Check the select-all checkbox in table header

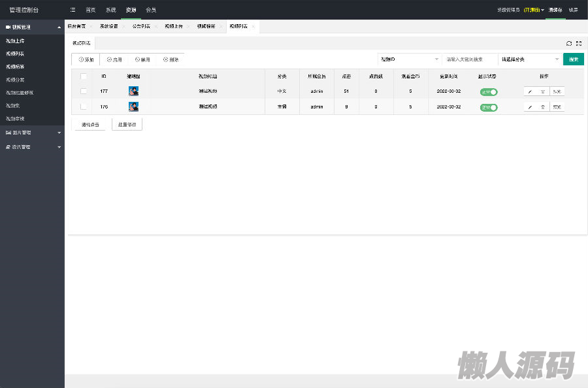tap(84, 76)
